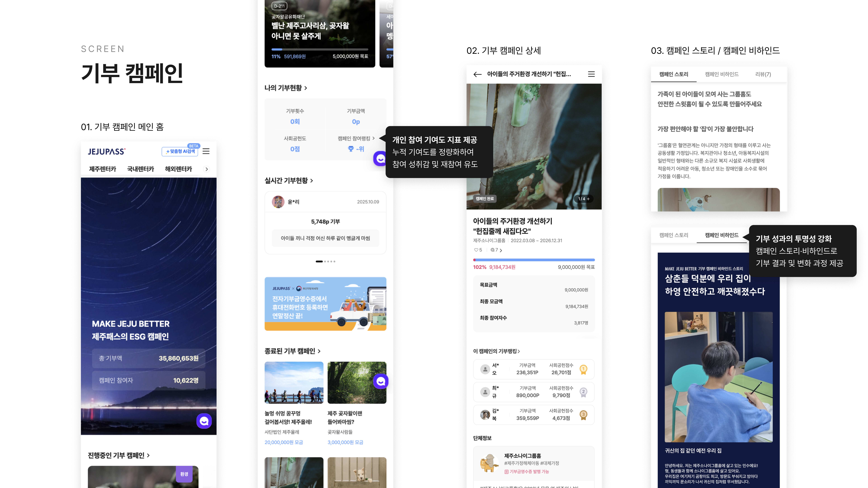Image resolution: width=868 pixels, height=488 pixels.
Task: Click 총 기부액 35,860,653원 stat
Action: pos(149,358)
